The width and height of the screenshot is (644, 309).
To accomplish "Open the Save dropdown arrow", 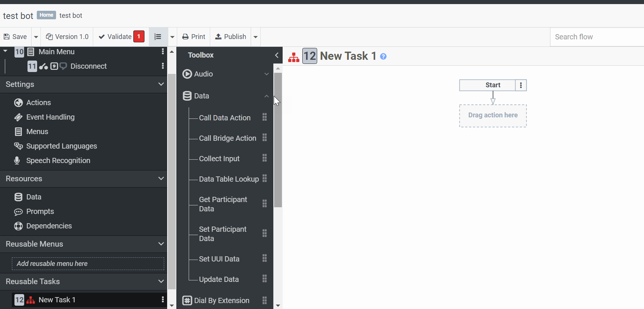I will point(36,37).
